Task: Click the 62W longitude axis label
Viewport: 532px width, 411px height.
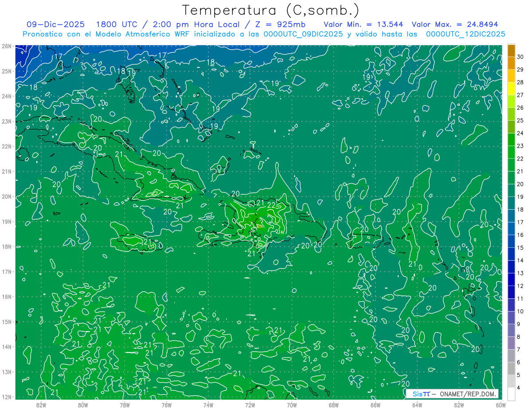Action: [459, 405]
